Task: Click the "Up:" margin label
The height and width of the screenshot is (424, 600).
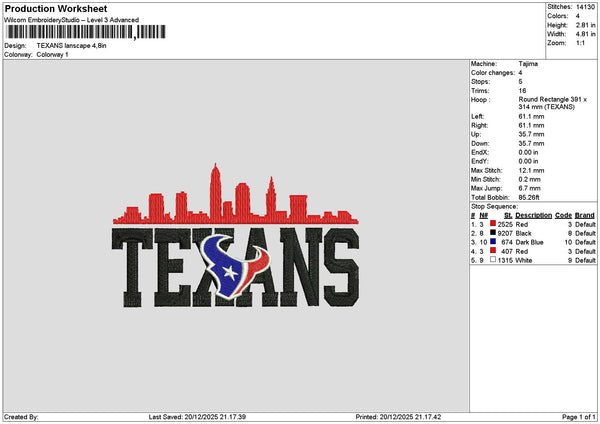Action: [476, 134]
